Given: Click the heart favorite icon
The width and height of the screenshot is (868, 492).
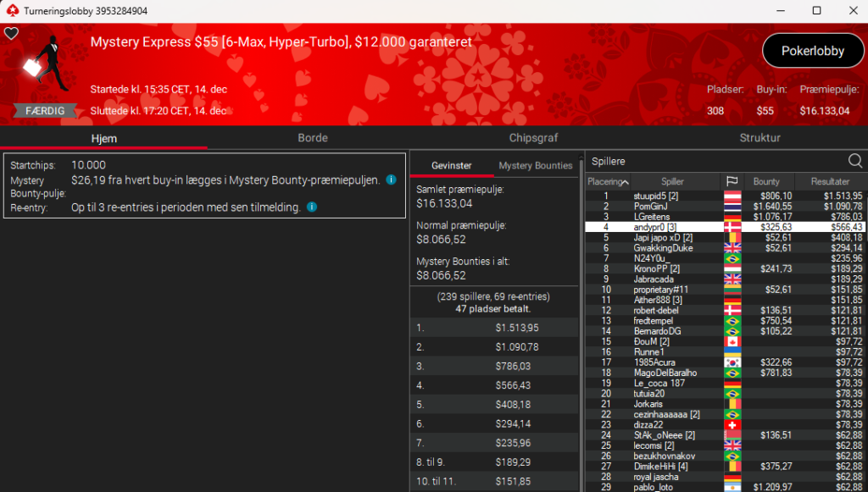Looking at the screenshot, I should click(x=11, y=34).
